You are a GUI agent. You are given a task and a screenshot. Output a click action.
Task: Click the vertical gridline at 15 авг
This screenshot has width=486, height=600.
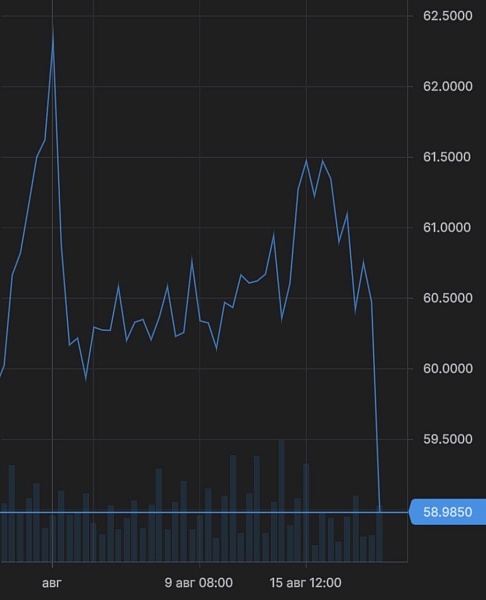tap(306, 283)
